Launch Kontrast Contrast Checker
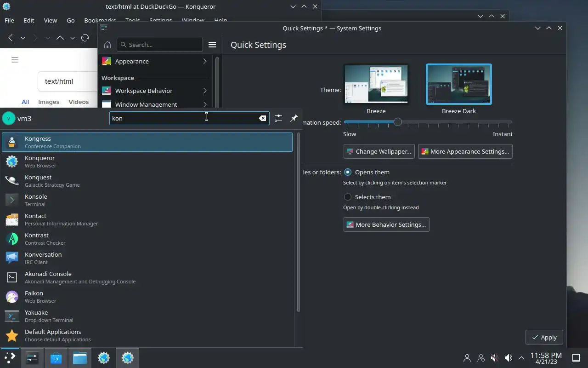This screenshot has width=588, height=368. click(x=147, y=239)
